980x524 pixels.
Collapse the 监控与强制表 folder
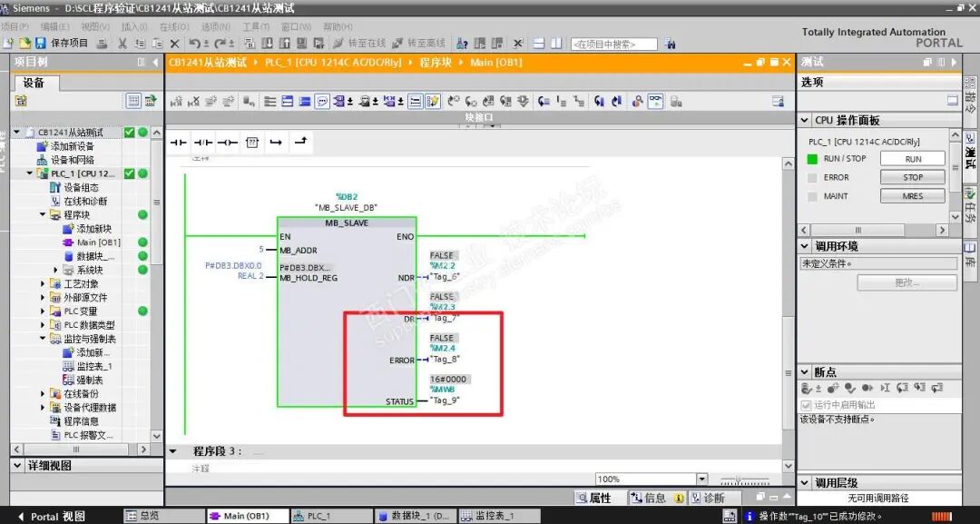(43, 339)
